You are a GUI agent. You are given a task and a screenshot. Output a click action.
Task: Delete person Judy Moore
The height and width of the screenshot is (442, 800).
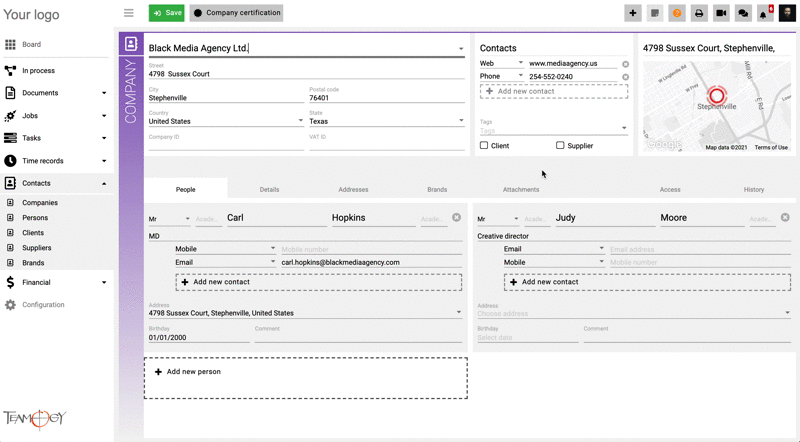(x=785, y=217)
